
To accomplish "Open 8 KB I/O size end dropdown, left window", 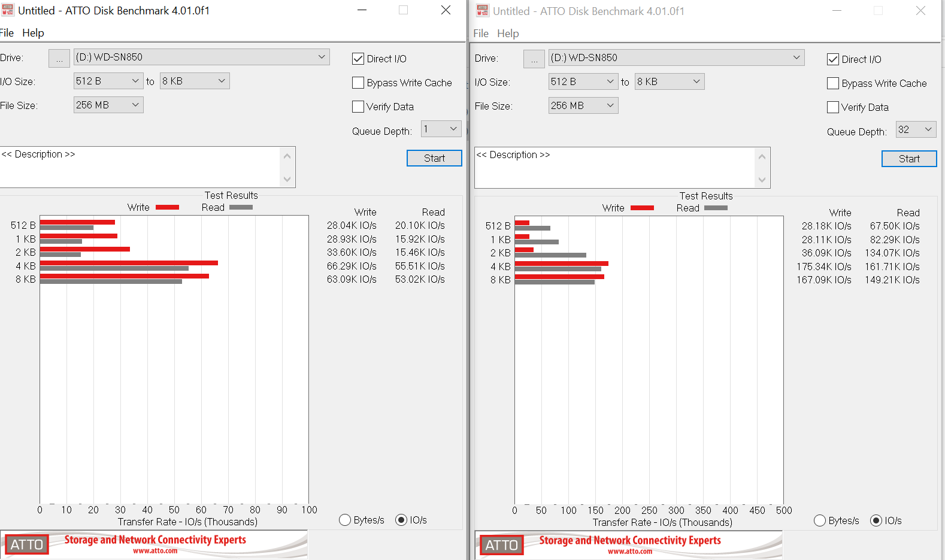I will 195,81.
